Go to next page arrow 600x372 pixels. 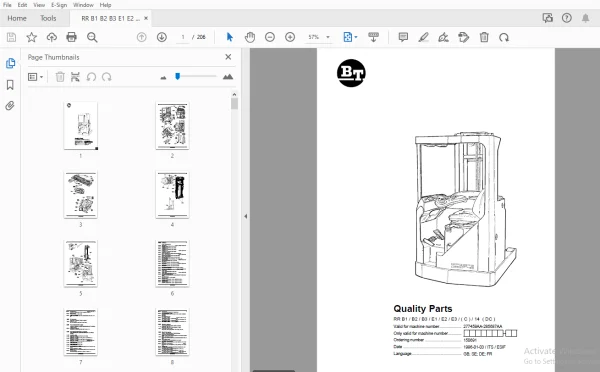point(162,37)
